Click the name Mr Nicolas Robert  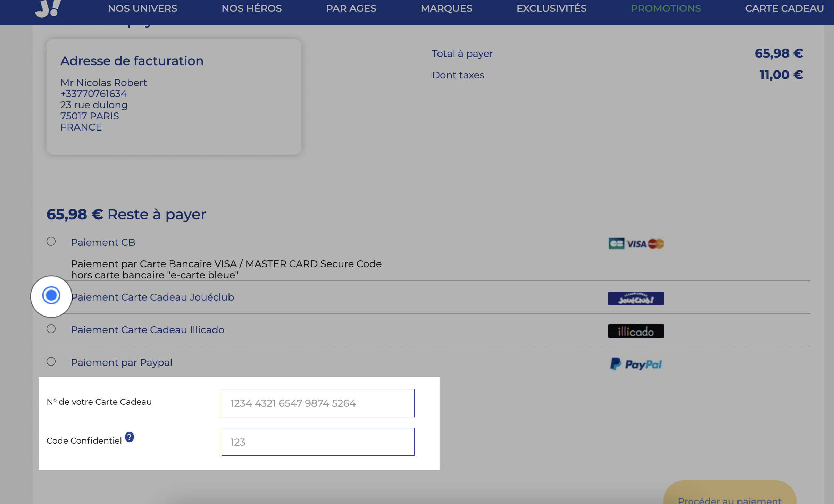click(104, 83)
